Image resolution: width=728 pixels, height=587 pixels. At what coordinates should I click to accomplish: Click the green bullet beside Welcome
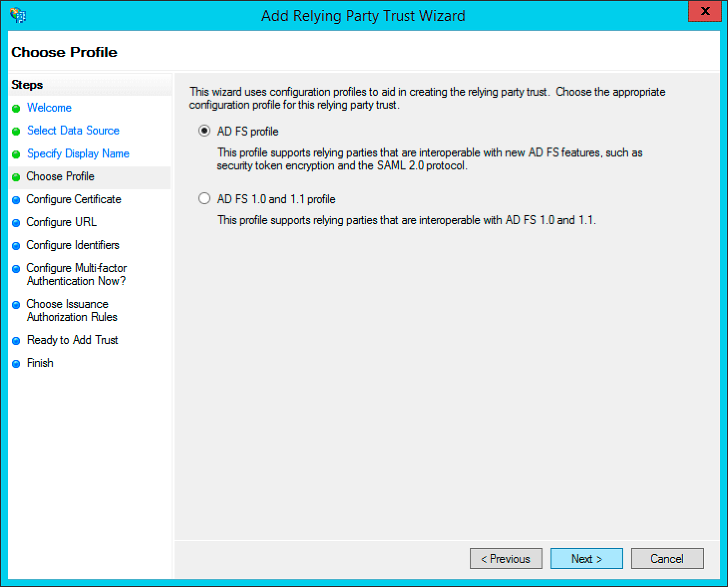[x=16, y=108]
